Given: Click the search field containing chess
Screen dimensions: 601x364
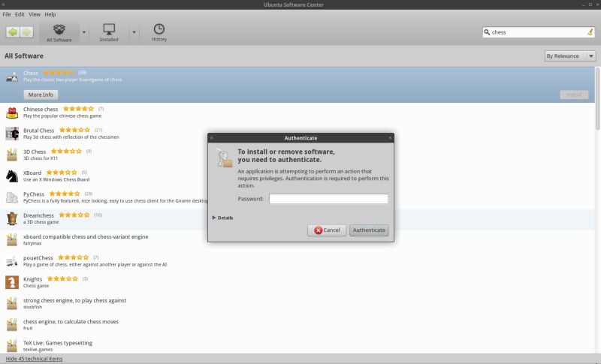Looking at the screenshot, I should 538,32.
